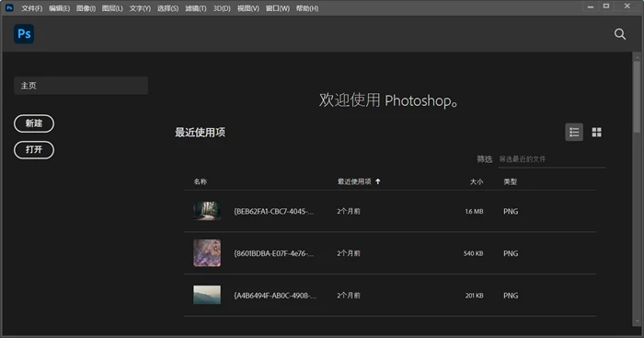The width and height of the screenshot is (644, 338).
Task: Click the vertical scrollbar on the right
Action: click(x=637, y=97)
